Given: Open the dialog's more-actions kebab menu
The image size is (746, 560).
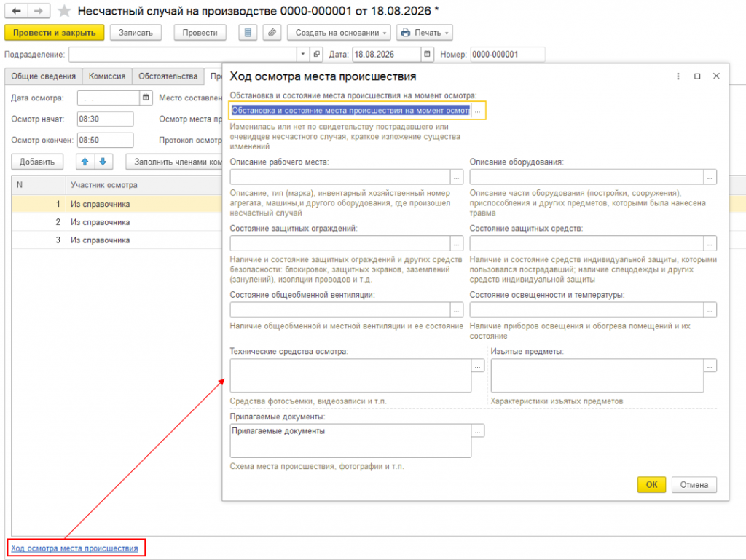Looking at the screenshot, I should tap(678, 76).
